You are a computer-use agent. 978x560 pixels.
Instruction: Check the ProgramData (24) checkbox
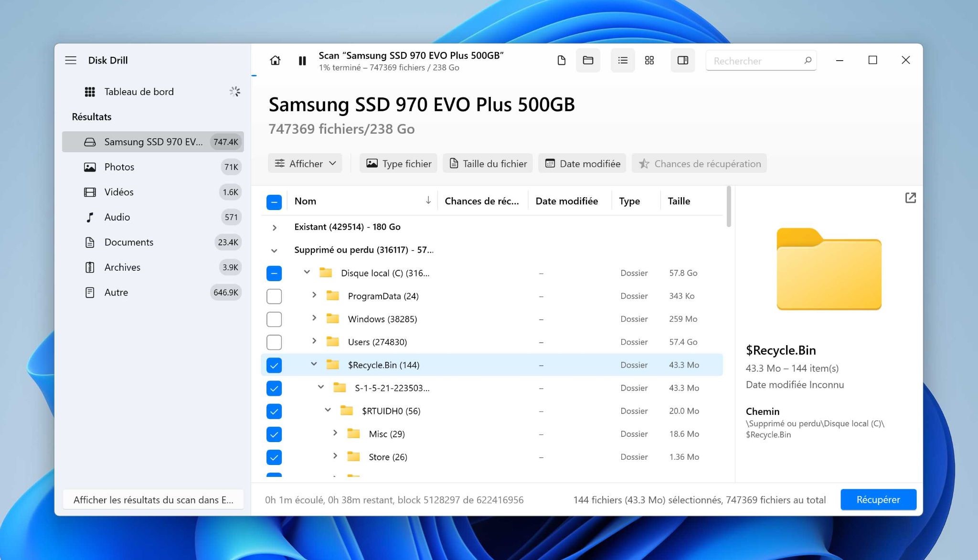274,296
